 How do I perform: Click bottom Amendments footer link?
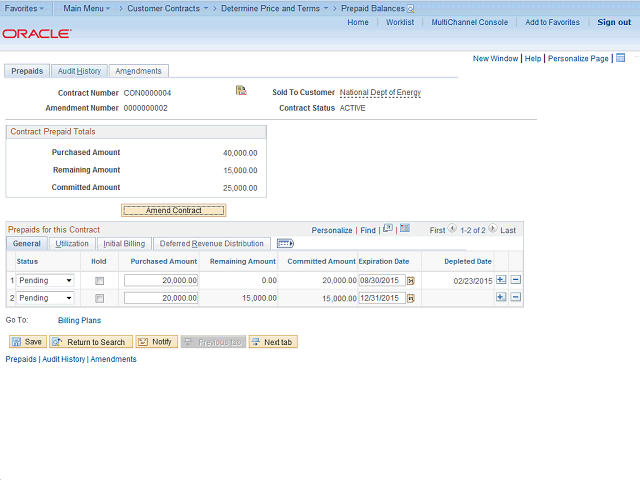pyautogui.click(x=113, y=359)
